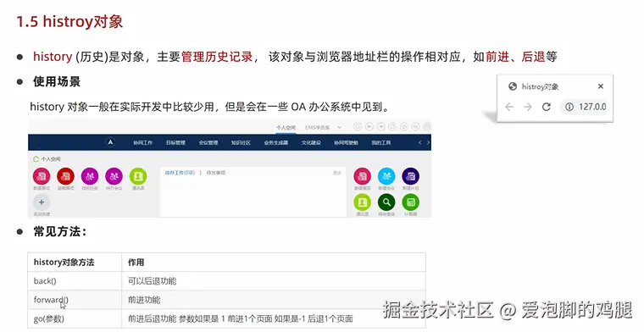Image resolution: width=644 pixels, height=332 pixels.
Task: Click the forward() cell in the methods table
Action: click(75, 300)
